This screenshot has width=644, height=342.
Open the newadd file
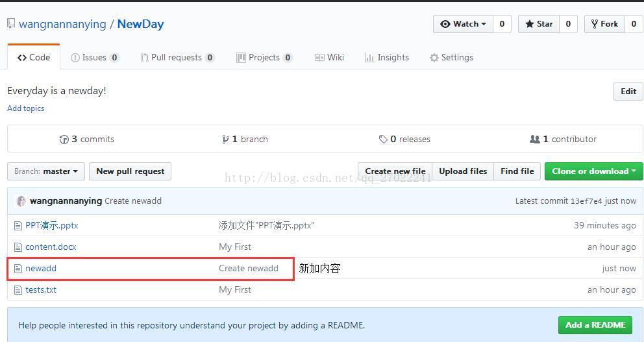tap(41, 269)
